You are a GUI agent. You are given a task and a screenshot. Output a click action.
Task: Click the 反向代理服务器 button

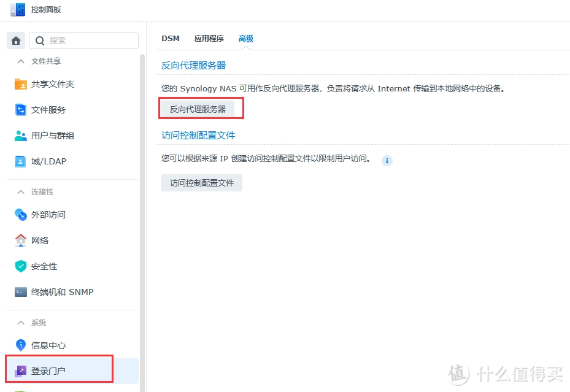(198, 109)
